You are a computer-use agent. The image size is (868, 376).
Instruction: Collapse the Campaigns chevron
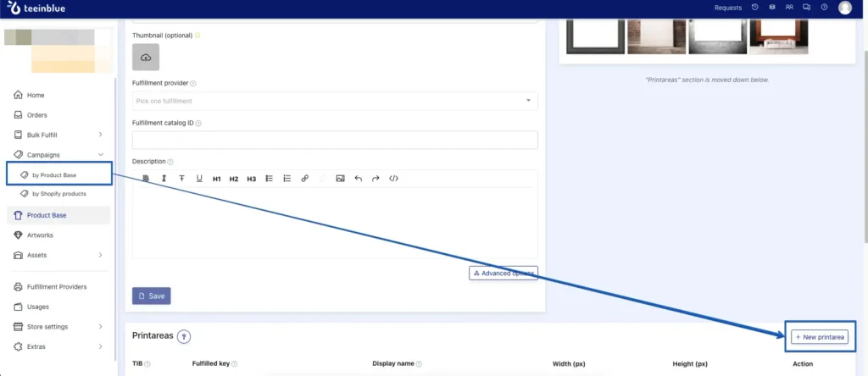tap(100, 155)
